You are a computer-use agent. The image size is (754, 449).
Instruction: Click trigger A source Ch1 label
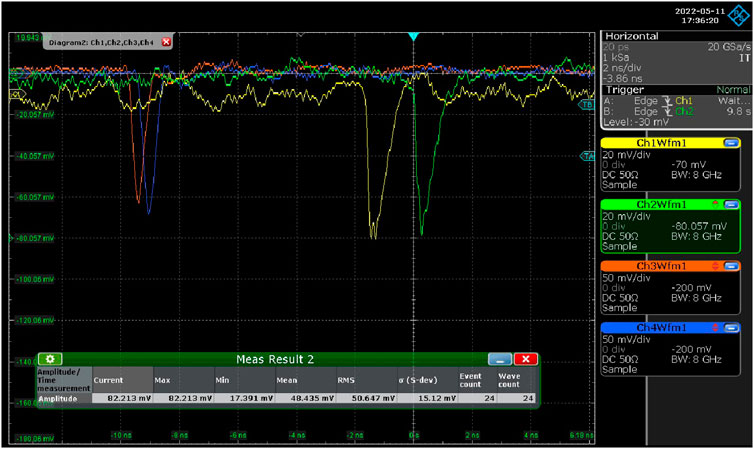click(x=683, y=101)
